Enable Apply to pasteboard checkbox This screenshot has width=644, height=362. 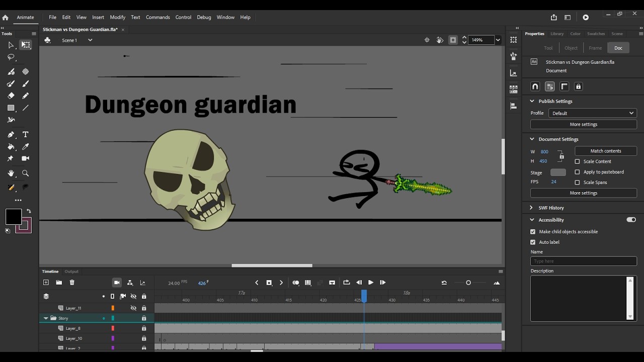577,172
